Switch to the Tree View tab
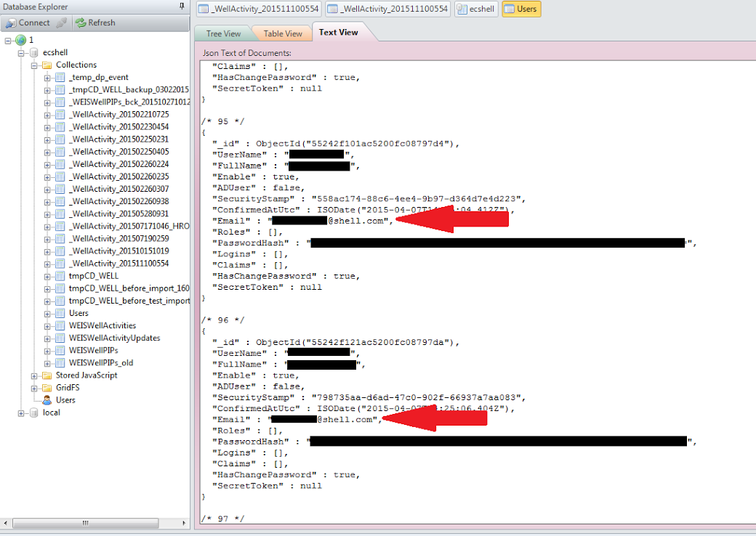The height and width of the screenshot is (536, 756). pyautogui.click(x=223, y=33)
